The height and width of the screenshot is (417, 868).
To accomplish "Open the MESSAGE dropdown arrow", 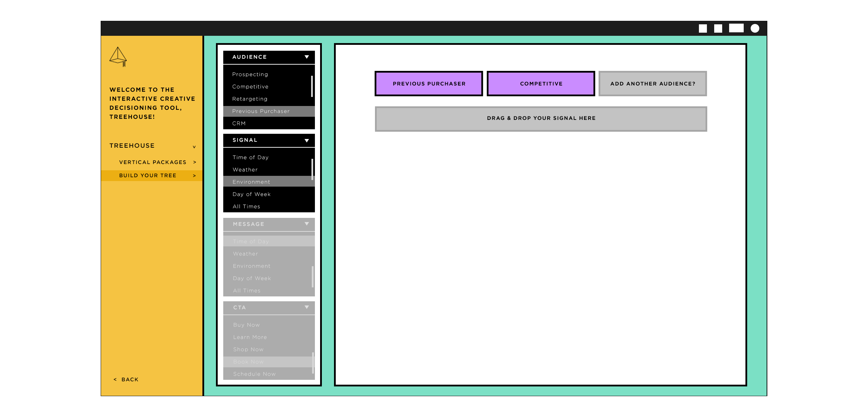I will point(307,224).
